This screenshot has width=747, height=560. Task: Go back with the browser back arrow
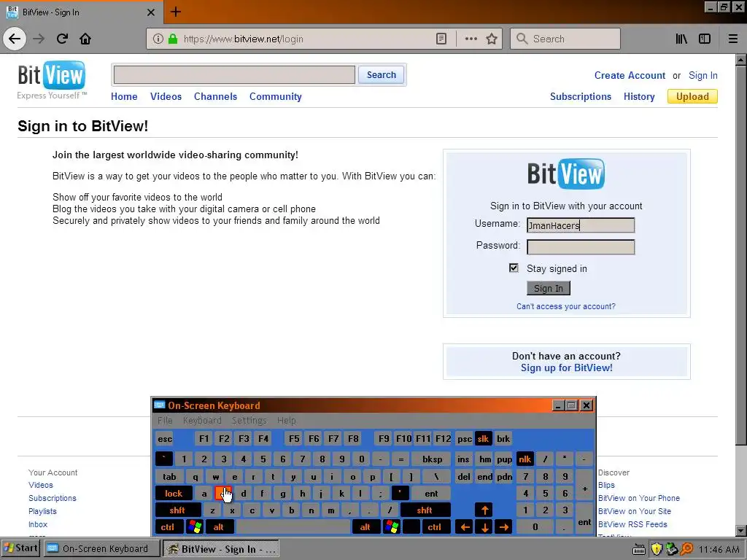15,39
